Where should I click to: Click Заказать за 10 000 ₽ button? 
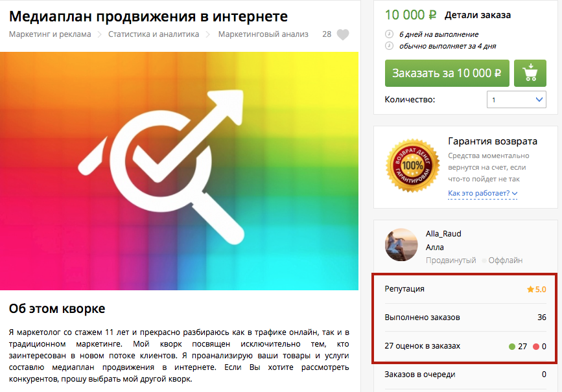(447, 73)
